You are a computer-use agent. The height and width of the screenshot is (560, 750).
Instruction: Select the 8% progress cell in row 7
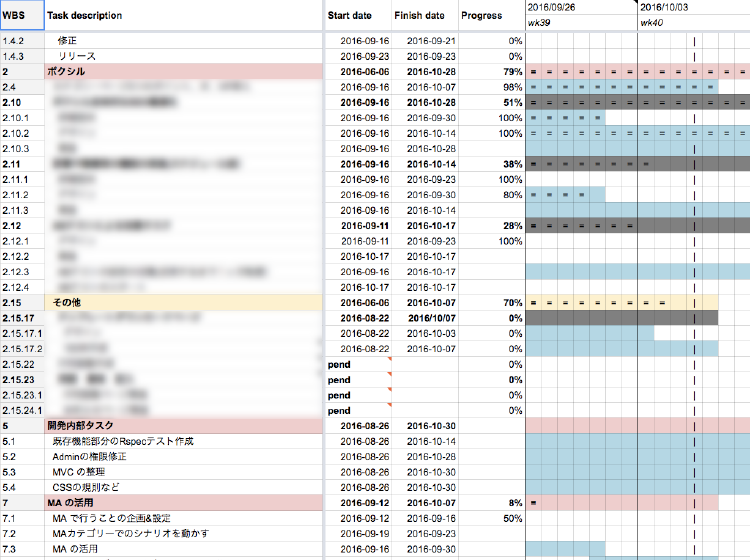tap(515, 502)
